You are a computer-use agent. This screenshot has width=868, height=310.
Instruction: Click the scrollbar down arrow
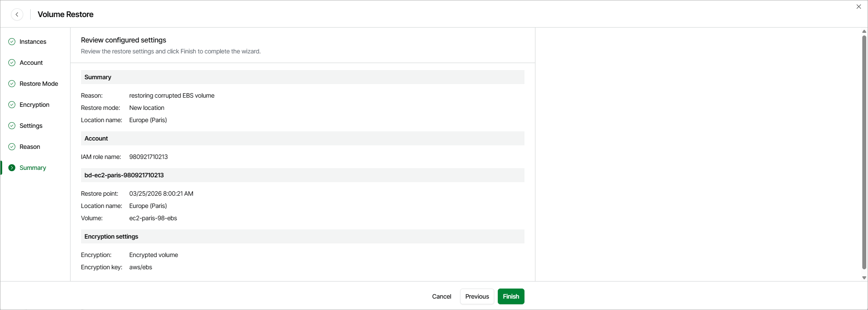pyautogui.click(x=864, y=278)
